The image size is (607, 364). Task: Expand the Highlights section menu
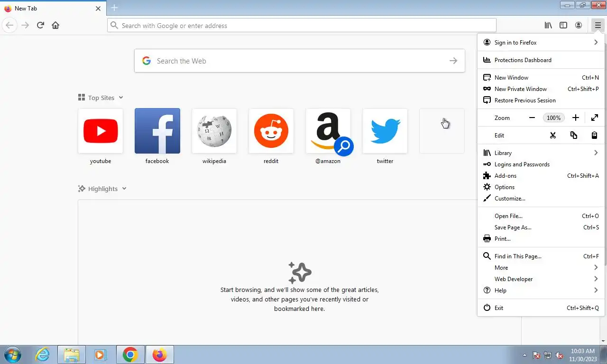tap(124, 189)
